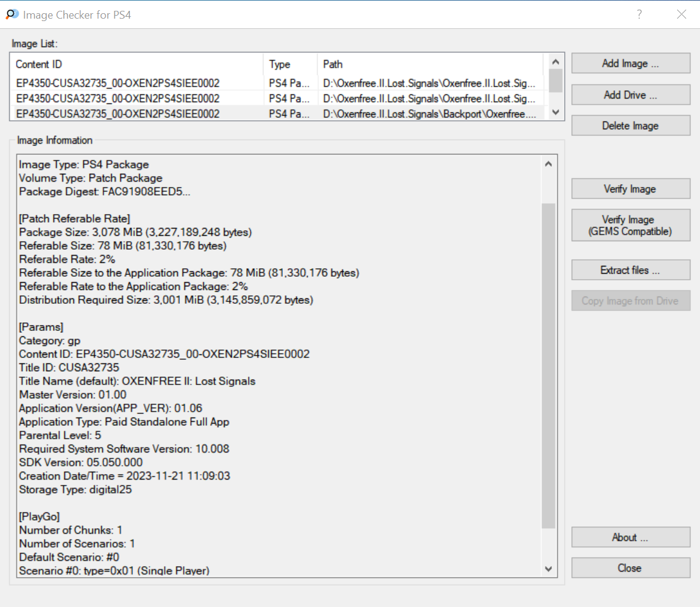The width and height of the screenshot is (700, 607).
Task: Click the Path column header
Action: (x=430, y=64)
